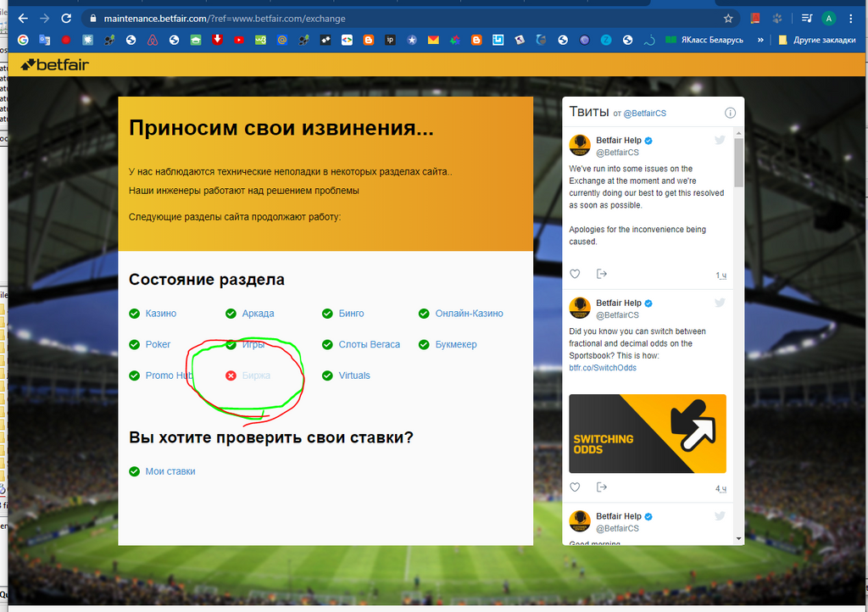Open the tweets info options
The width and height of the screenshot is (868, 612).
[730, 112]
